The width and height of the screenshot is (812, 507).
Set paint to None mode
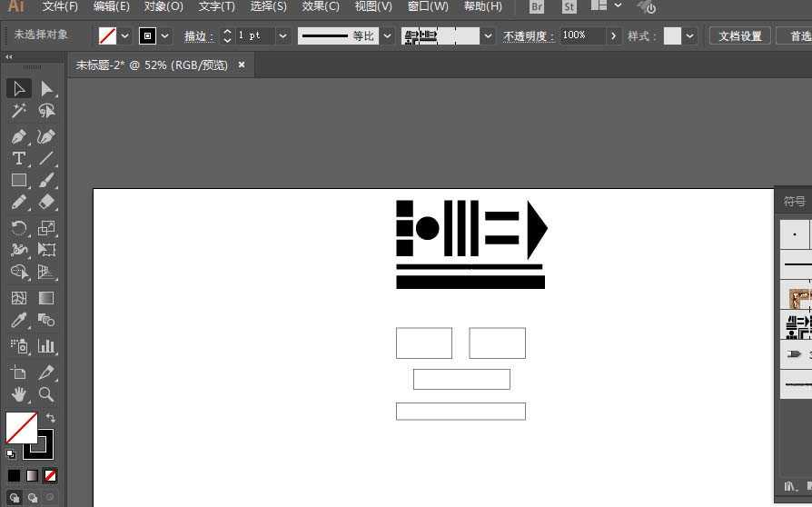(50, 475)
